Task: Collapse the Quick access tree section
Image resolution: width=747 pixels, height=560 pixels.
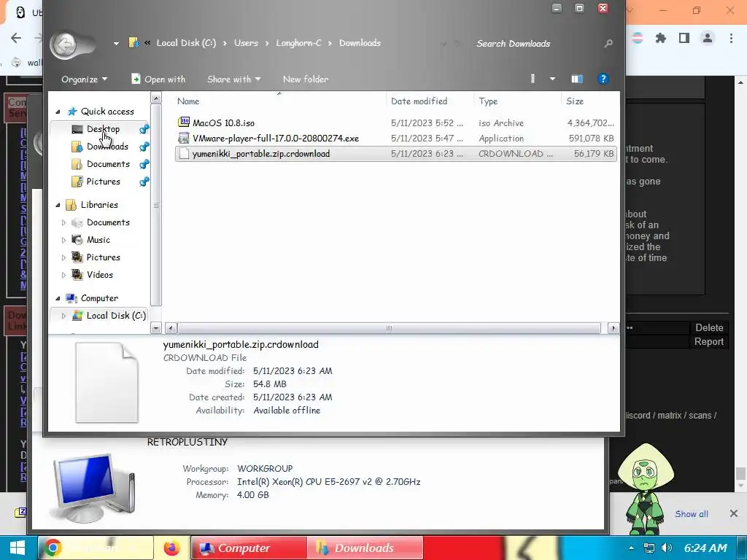Action: [x=58, y=112]
